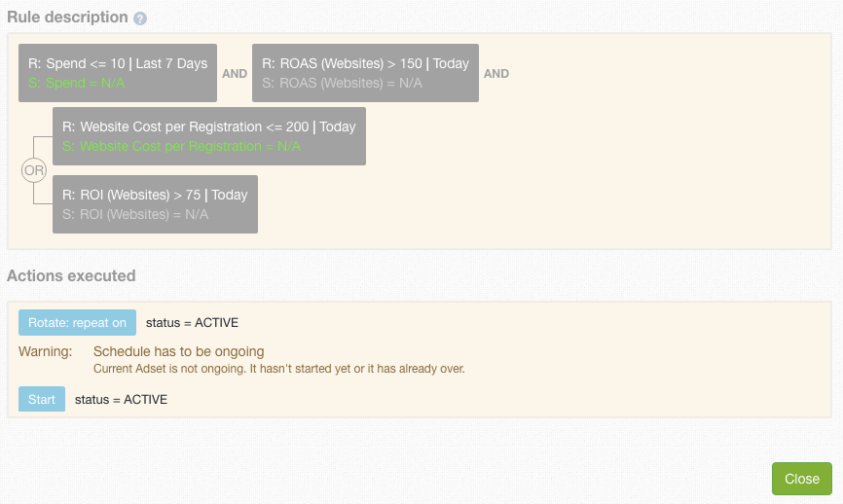Click the Schedule has to be ongoing warning
The width and height of the screenshot is (843, 504).
178,351
